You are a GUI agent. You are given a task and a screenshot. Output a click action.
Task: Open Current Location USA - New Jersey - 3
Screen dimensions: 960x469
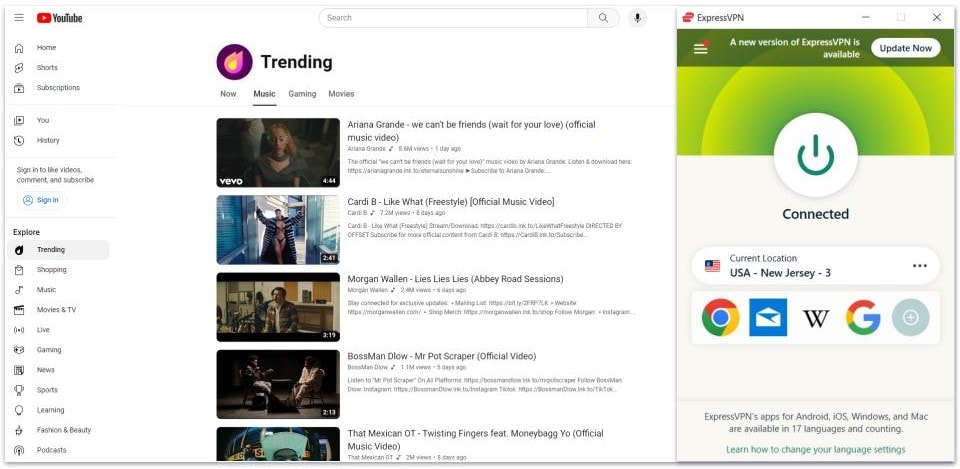click(x=816, y=266)
